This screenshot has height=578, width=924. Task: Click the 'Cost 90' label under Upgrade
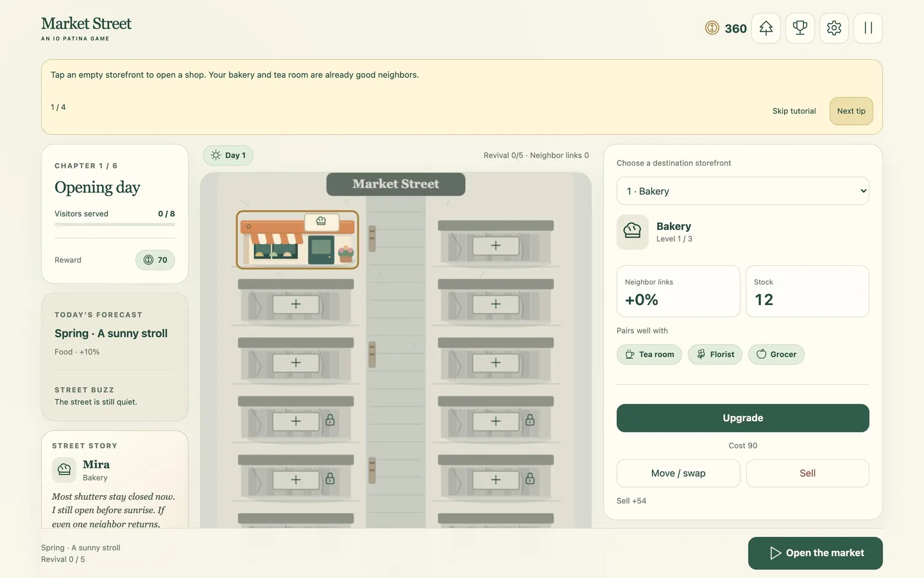pos(743,446)
